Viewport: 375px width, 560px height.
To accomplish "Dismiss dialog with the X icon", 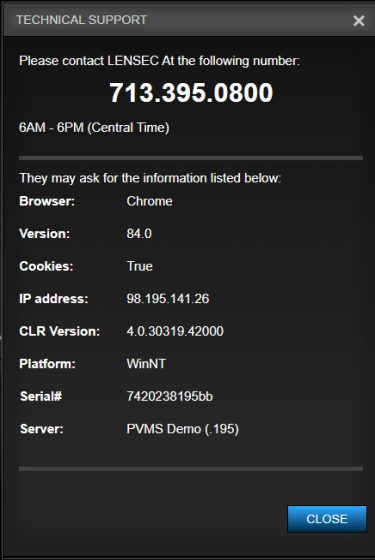I will click(359, 21).
